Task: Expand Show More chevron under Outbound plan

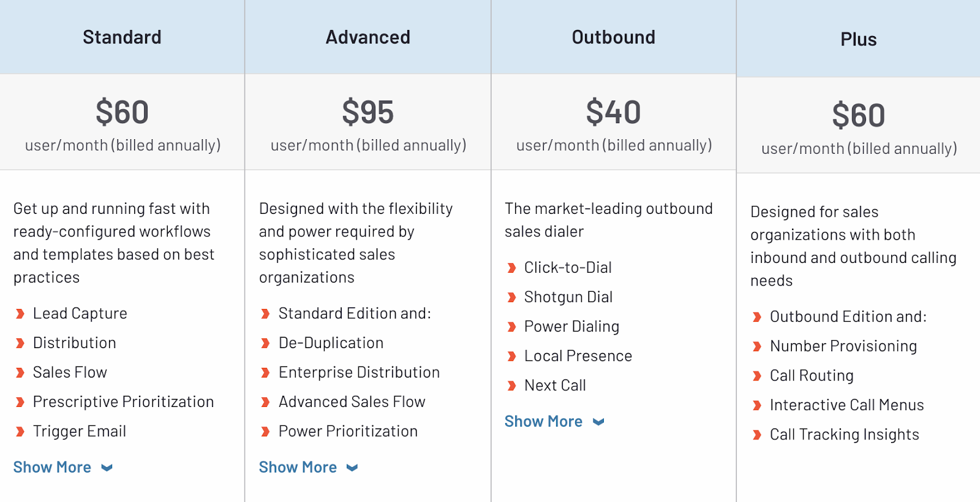Action: click(x=599, y=422)
